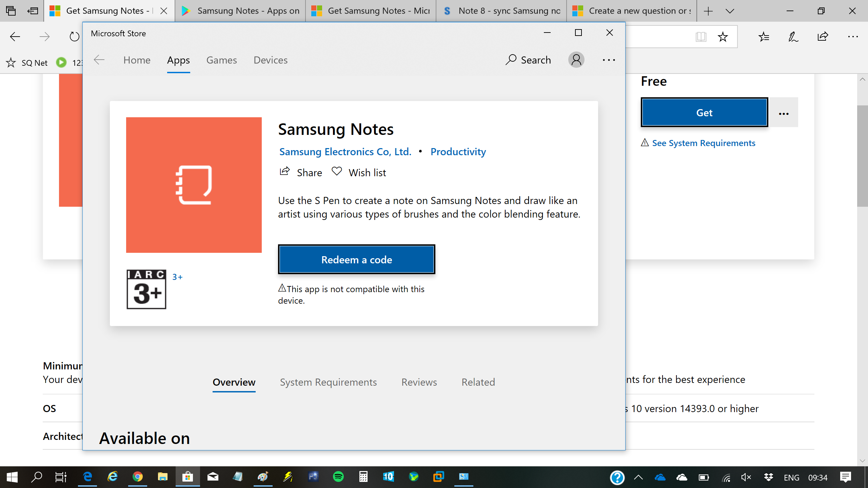Click the account profile icon

[x=576, y=60]
